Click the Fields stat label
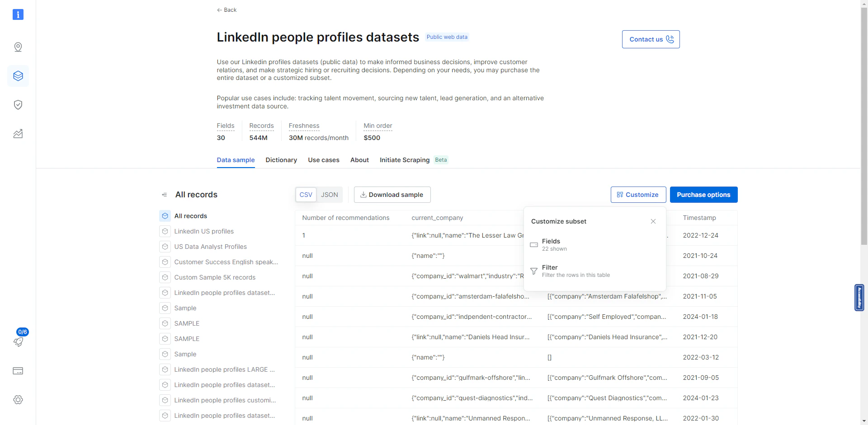The width and height of the screenshot is (868, 425). [x=225, y=126]
